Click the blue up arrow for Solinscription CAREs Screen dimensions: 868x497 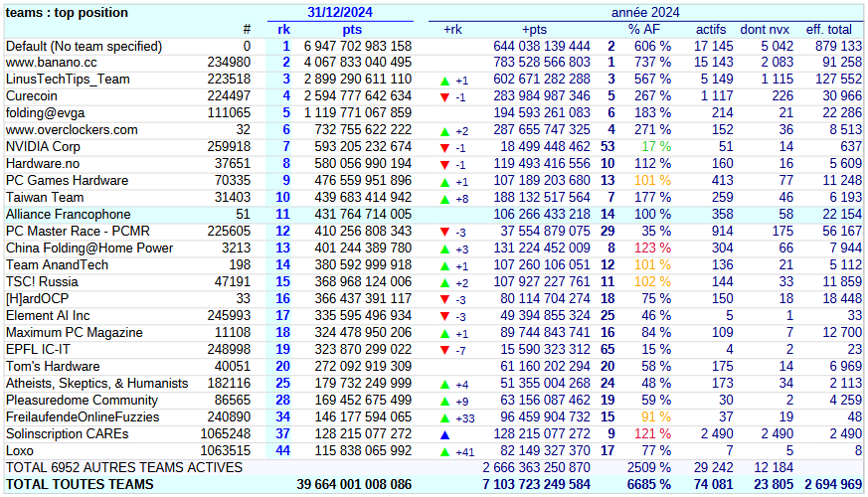pos(444,434)
